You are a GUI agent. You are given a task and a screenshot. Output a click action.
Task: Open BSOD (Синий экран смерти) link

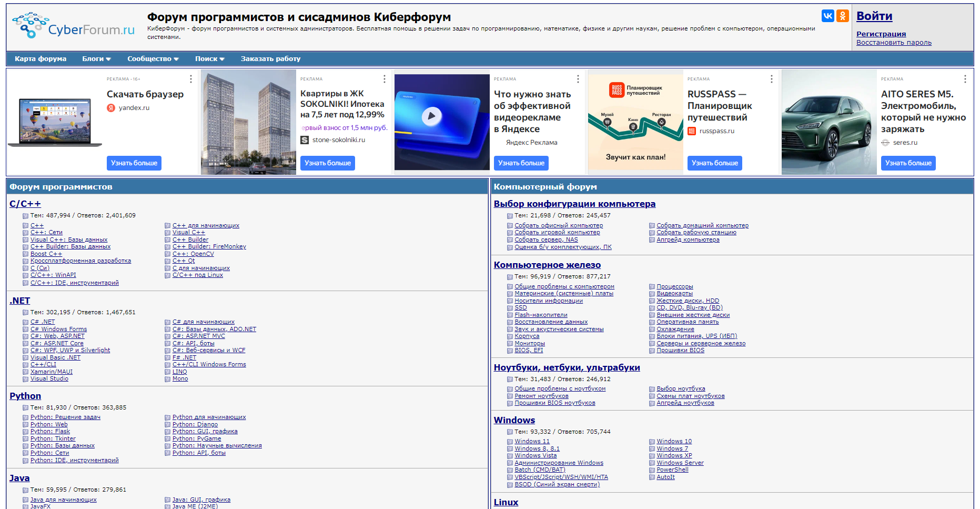[557, 485]
